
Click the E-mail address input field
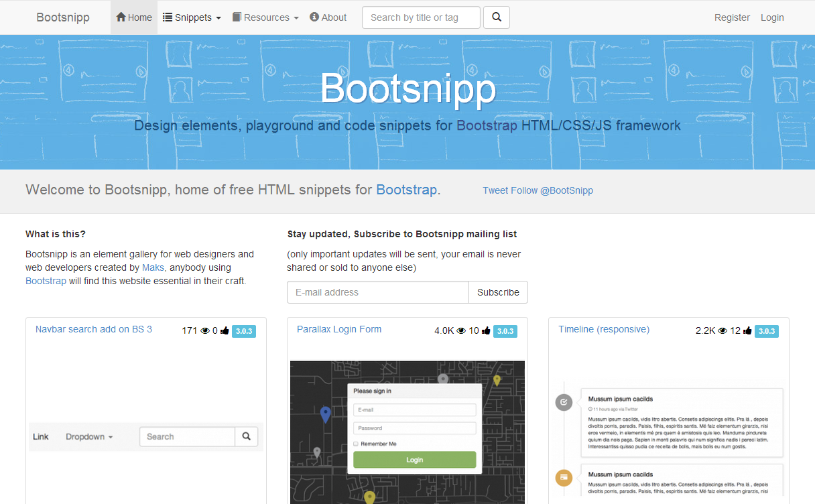(378, 292)
